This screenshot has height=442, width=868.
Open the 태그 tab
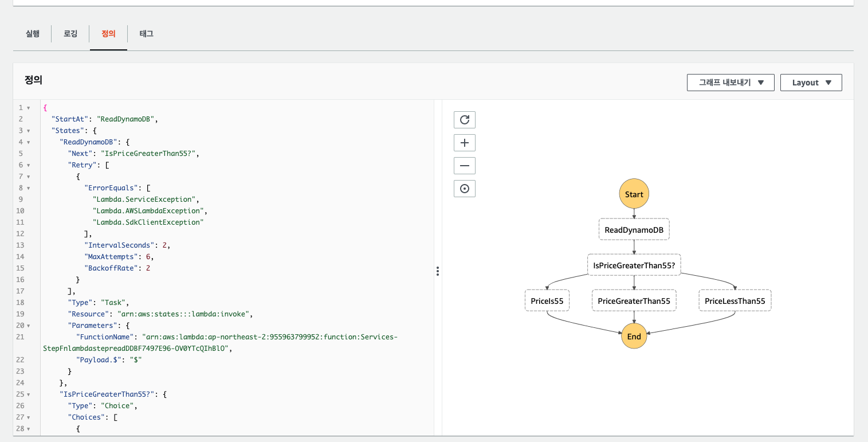click(x=146, y=34)
